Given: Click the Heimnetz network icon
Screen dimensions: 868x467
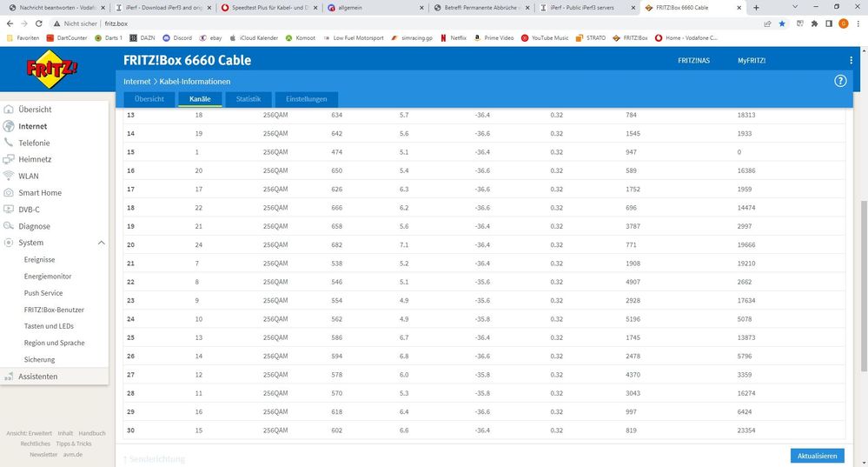Looking at the screenshot, I should click(x=9, y=159).
